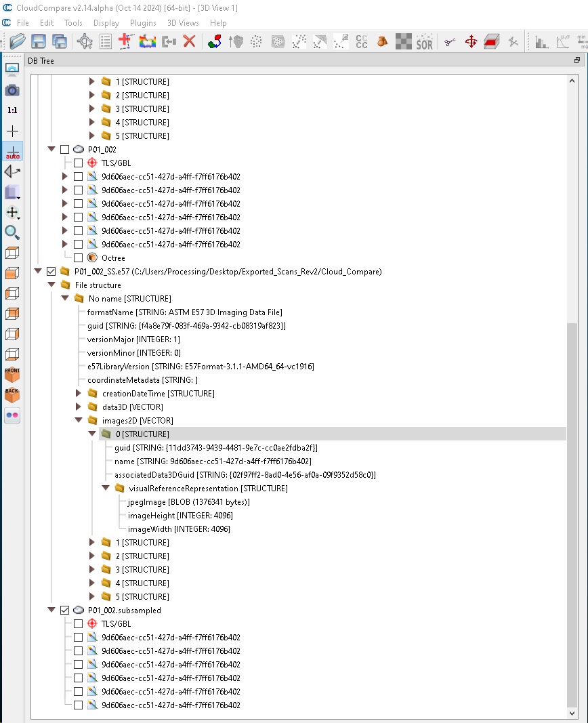
Task: Check the P01_002 cloud visibility checkbox
Action: (x=65, y=149)
